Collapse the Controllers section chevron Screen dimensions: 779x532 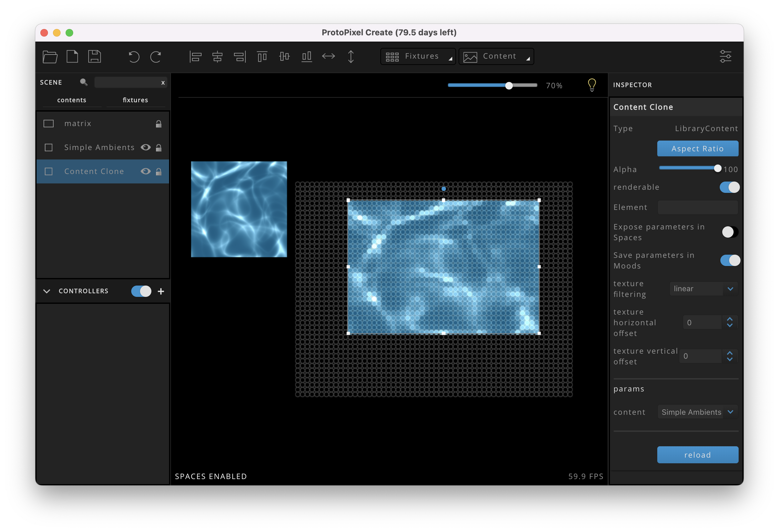pos(47,291)
